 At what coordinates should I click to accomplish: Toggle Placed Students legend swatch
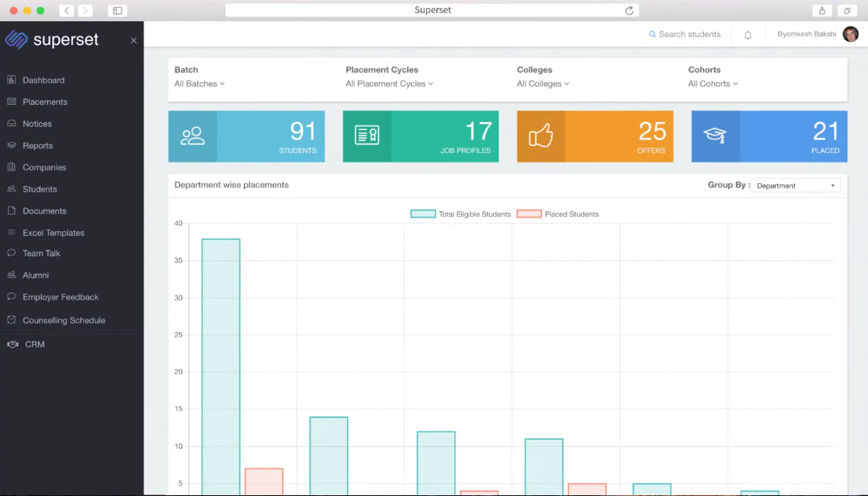point(529,214)
